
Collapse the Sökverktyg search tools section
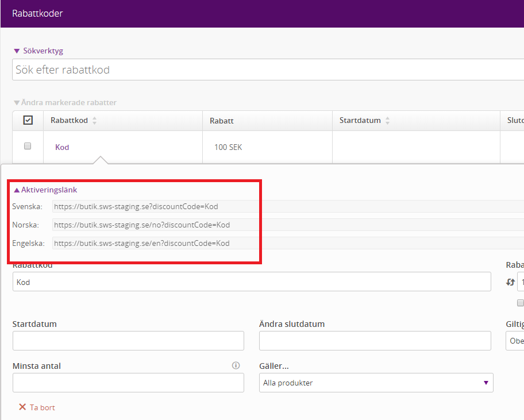[x=38, y=51]
